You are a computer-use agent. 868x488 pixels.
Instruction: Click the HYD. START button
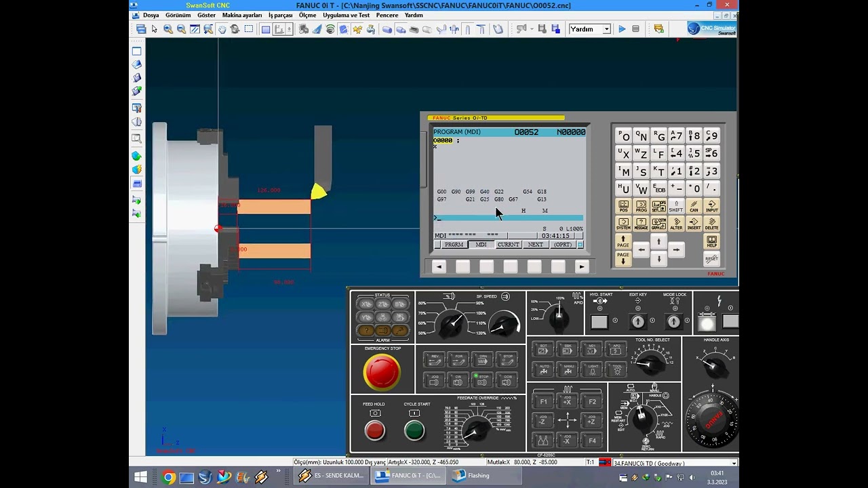(x=599, y=322)
